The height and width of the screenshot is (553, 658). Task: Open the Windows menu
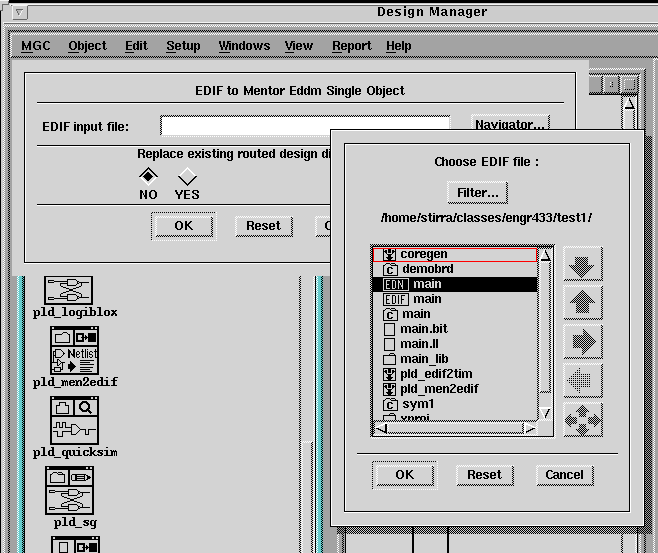[244, 46]
